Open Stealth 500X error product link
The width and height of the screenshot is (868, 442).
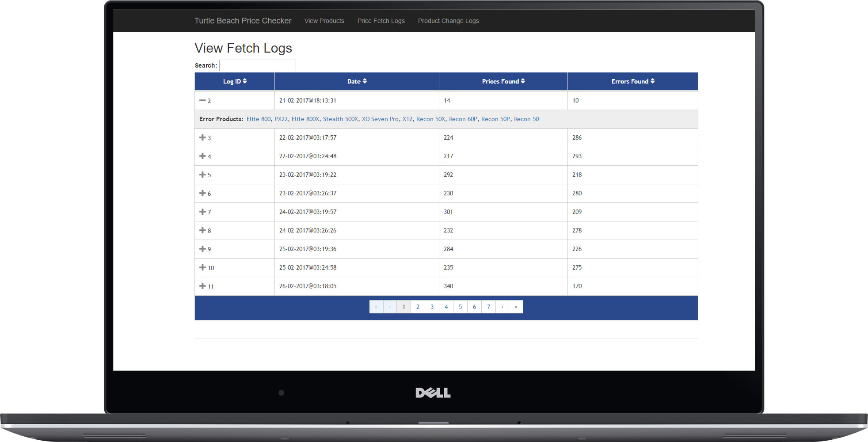coord(340,119)
